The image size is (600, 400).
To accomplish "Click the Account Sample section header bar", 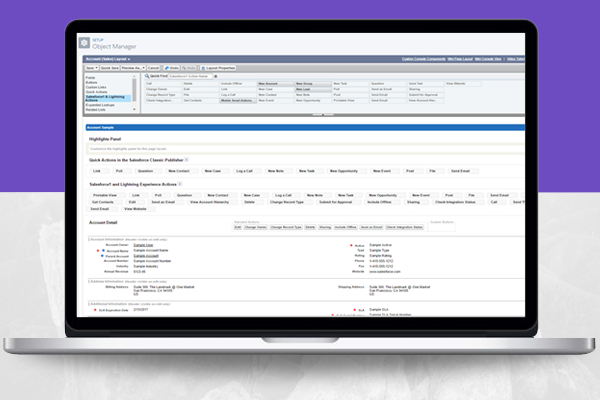I will pos(305,127).
